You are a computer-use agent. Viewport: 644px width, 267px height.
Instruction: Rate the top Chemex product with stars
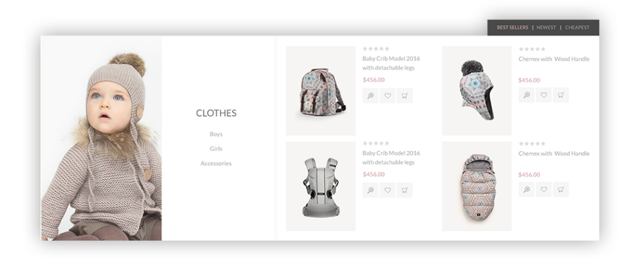click(x=532, y=49)
